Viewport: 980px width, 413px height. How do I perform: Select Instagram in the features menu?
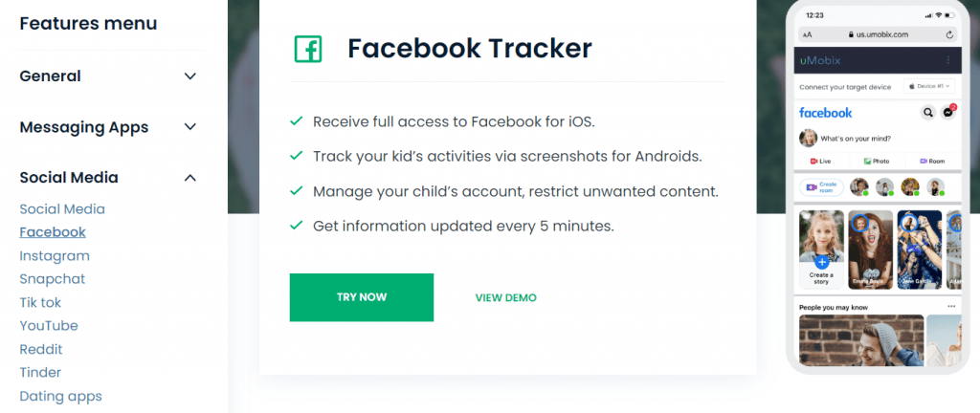(x=55, y=255)
